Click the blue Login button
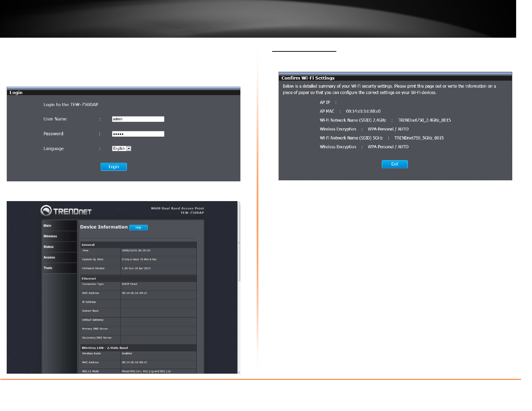Screen dimensions: 532x411 [x=114, y=167]
